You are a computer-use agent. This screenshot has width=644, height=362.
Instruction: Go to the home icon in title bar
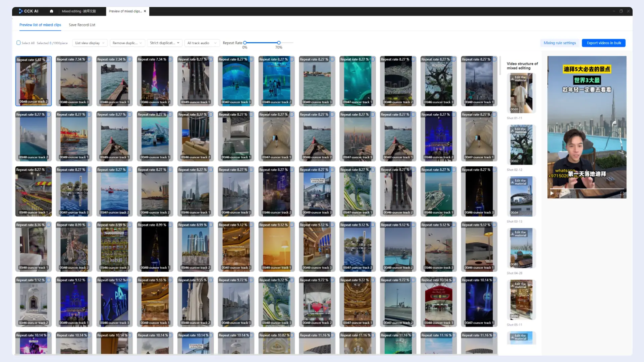pyautogui.click(x=51, y=11)
